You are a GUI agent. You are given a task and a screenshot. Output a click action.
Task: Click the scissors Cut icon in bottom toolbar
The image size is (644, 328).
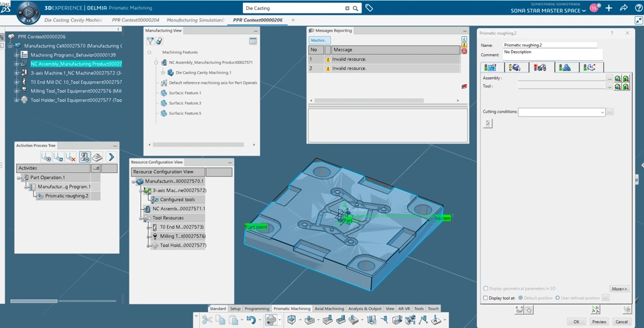pyautogui.click(x=207, y=319)
